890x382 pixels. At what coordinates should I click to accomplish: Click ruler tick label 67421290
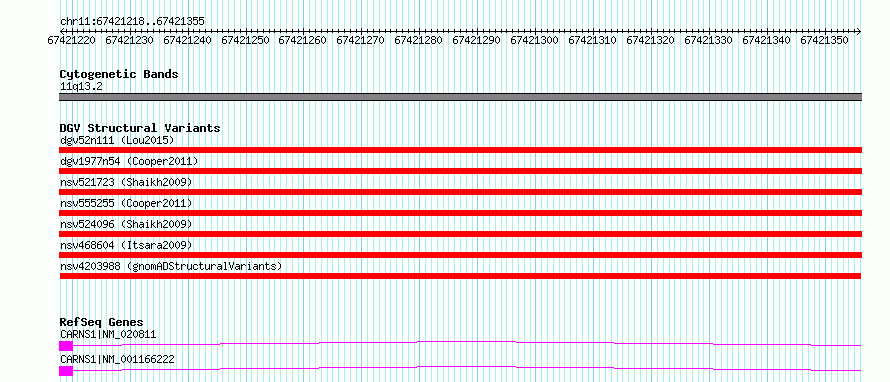tap(476, 40)
